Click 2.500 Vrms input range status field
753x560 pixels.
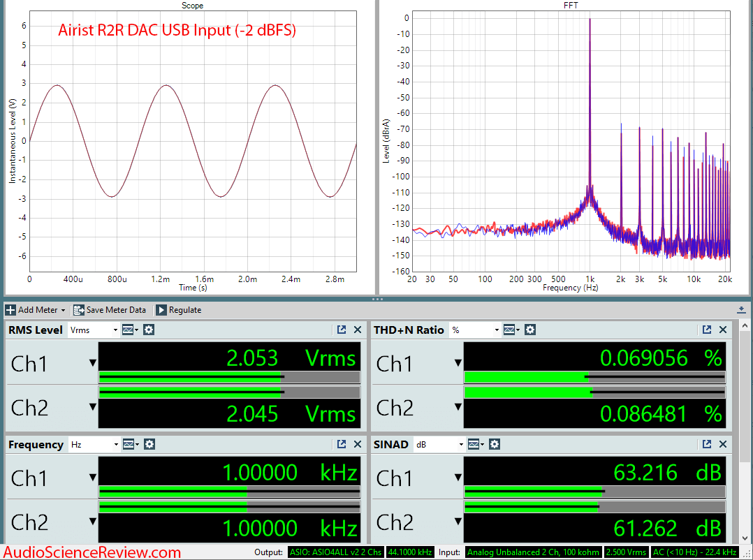pyautogui.click(x=626, y=552)
